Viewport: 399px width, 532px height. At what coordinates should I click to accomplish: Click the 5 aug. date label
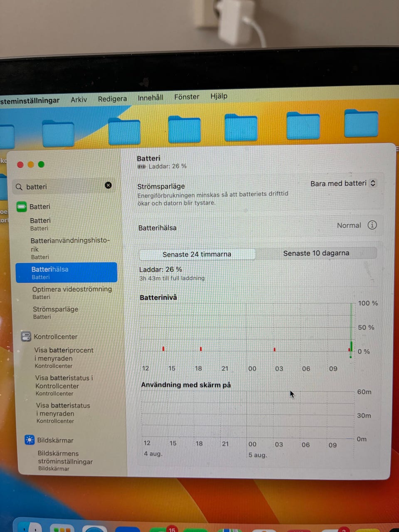[258, 455]
